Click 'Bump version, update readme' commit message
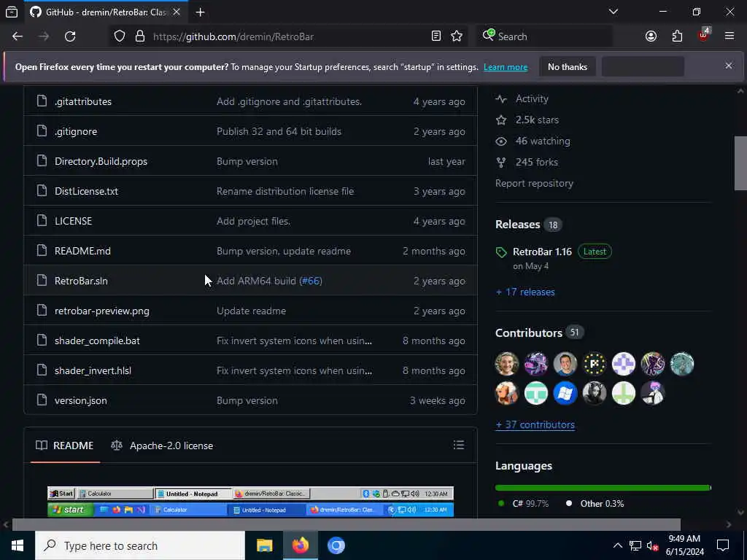Viewport: 747px width, 560px height. pos(284,251)
